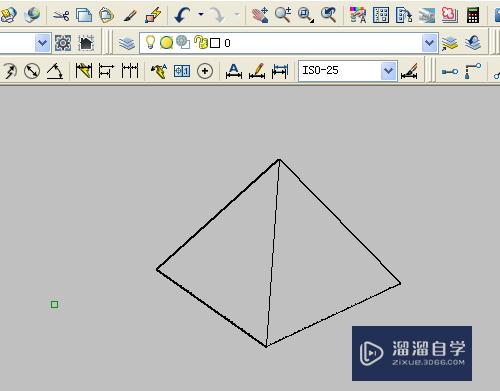500x391 pixels.
Task: Expand the ISO-25 dim style dropdown
Action: [389, 71]
